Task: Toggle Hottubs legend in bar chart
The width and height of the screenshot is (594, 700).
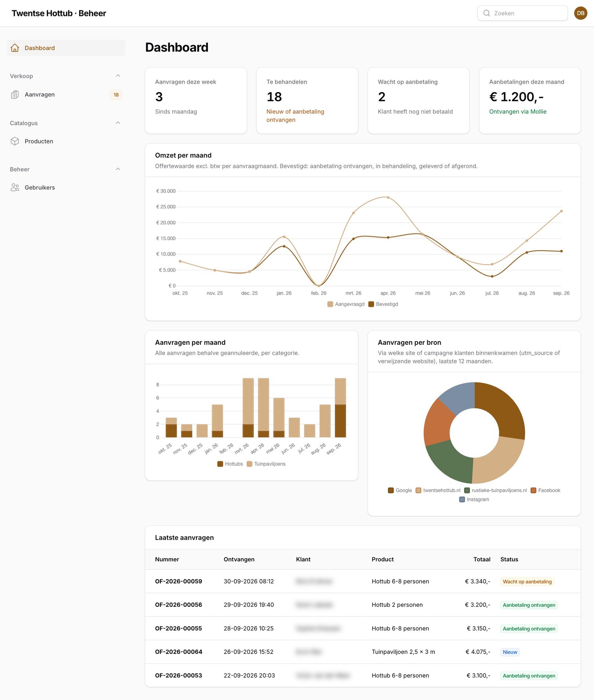Action: (230, 464)
